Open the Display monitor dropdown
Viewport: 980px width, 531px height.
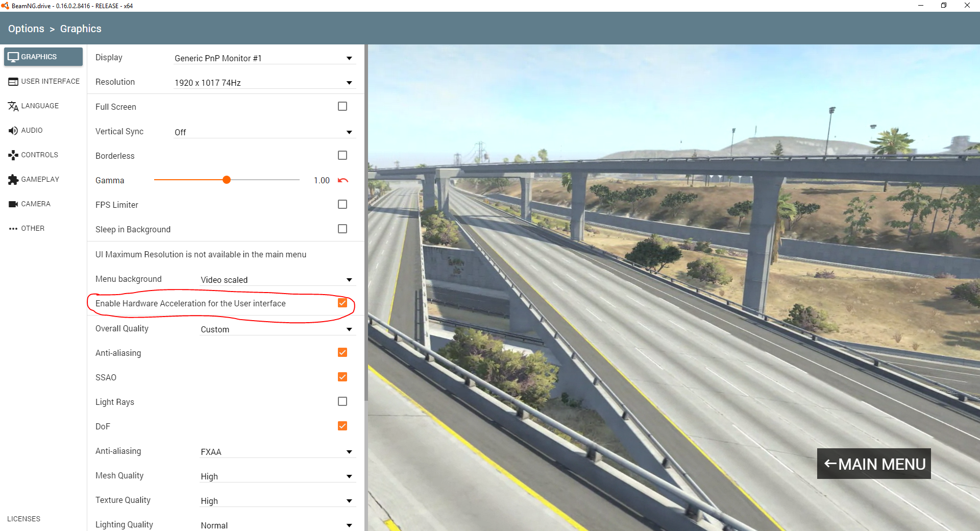click(x=264, y=58)
